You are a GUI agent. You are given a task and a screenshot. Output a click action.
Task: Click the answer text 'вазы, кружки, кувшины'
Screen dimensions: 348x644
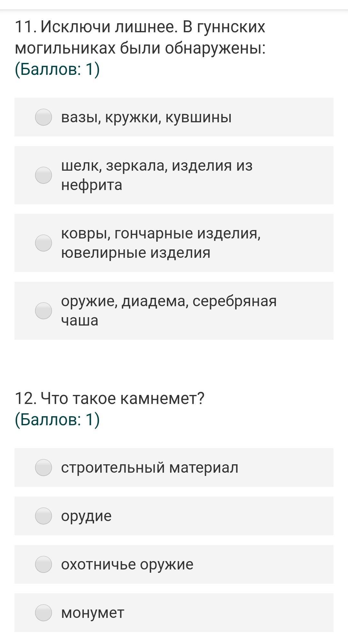(x=146, y=117)
